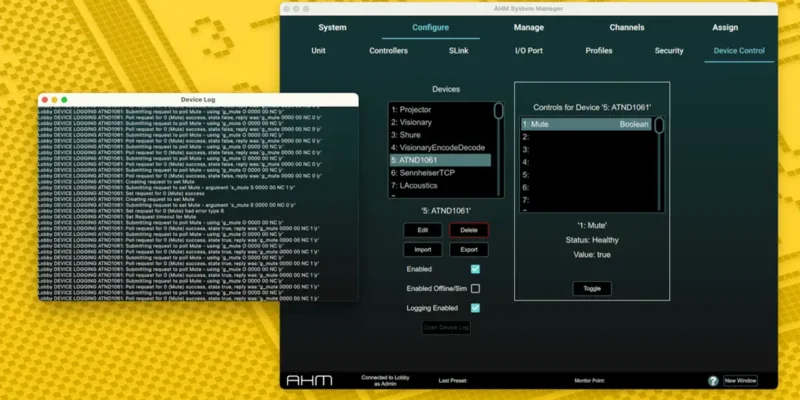
Task: Select device 5: ATND1061
Action: tap(440, 160)
